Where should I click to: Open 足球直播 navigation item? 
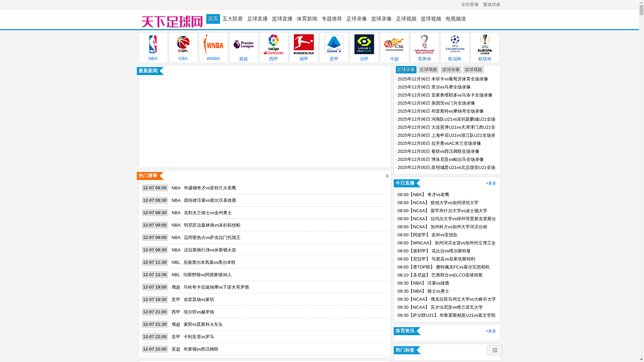[x=257, y=19]
